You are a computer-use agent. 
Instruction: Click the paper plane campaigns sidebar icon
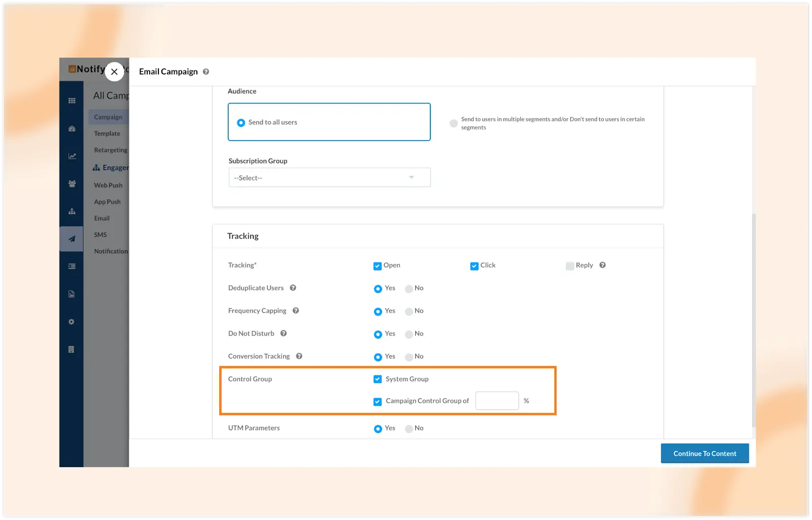click(x=72, y=239)
